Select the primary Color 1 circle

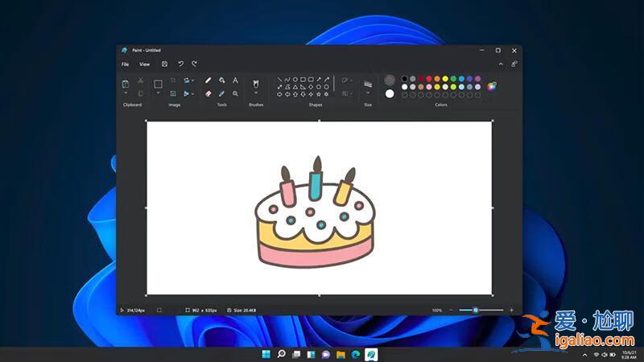(x=390, y=80)
